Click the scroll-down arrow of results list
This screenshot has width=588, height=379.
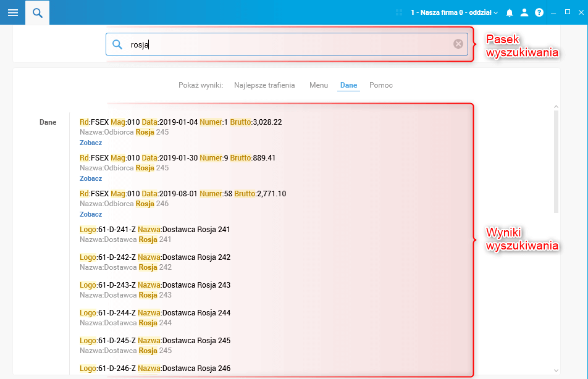(x=556, y=370)
